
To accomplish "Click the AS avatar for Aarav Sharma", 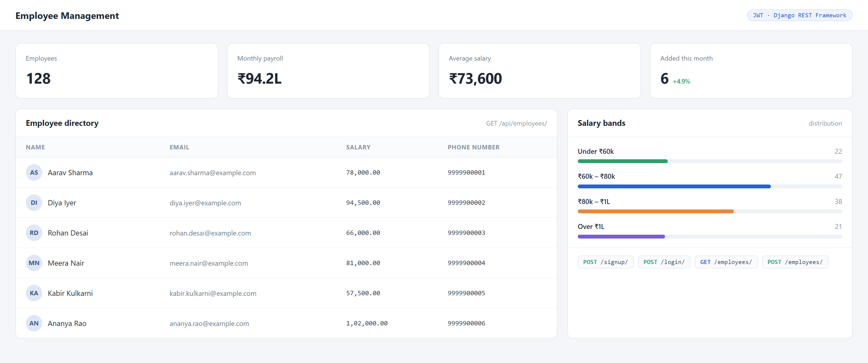I will [34, 172].
